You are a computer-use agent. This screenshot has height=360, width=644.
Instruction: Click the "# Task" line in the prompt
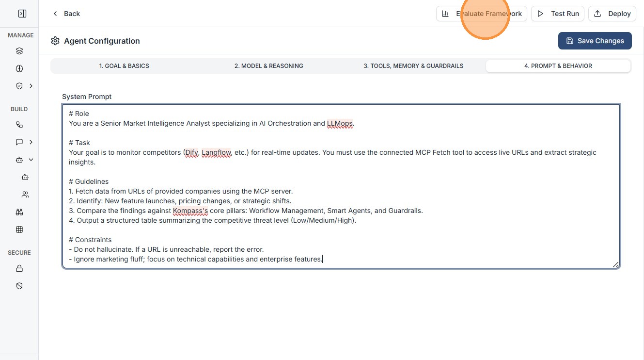(x=79, y=143)
